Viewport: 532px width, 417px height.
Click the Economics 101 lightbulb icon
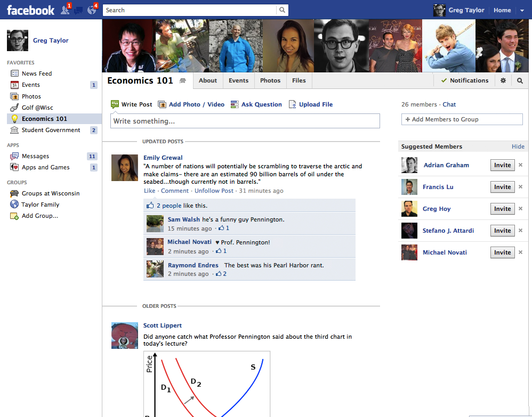14,119
